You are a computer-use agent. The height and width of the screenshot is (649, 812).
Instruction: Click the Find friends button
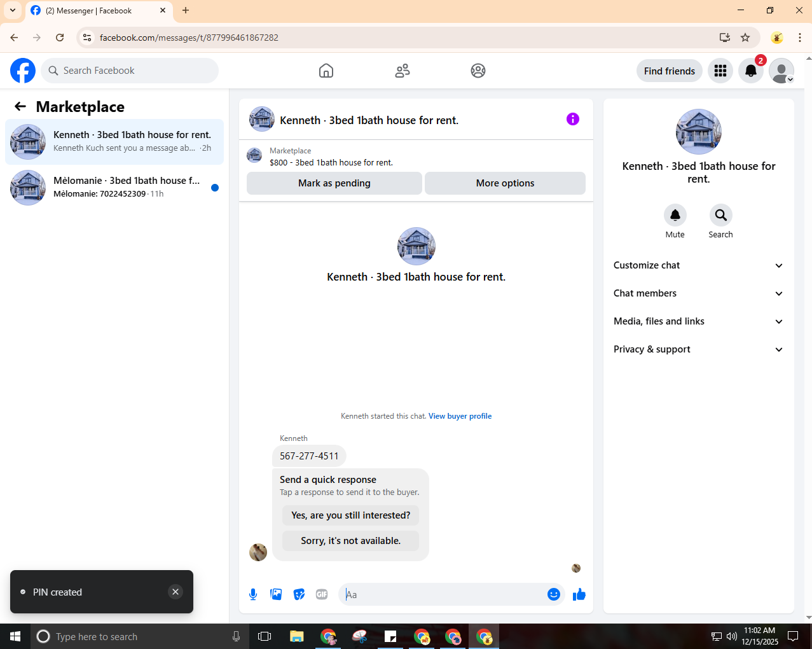click(x=670, y=71)
